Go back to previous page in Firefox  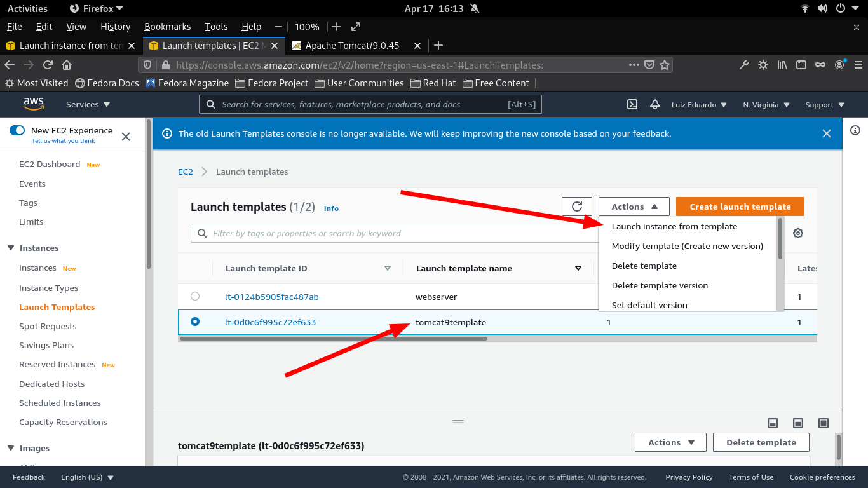tap(10, 65)
